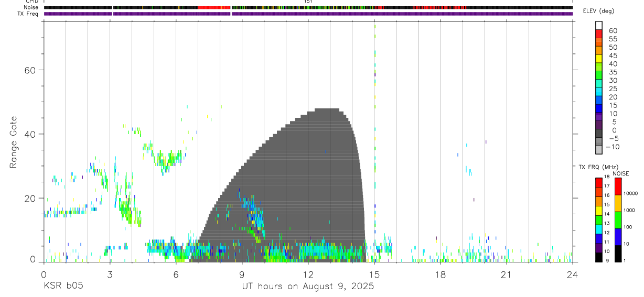644x297 pixels.
Task: Click the '10000' label on NOISE scale
Action: click(631, 193)
